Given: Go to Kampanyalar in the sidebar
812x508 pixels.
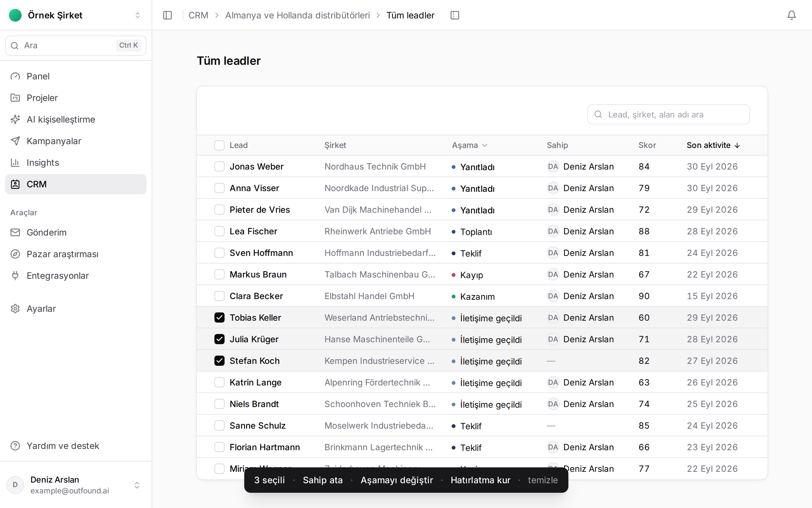Looking at the screenshot, I should (x=76, y=141).
